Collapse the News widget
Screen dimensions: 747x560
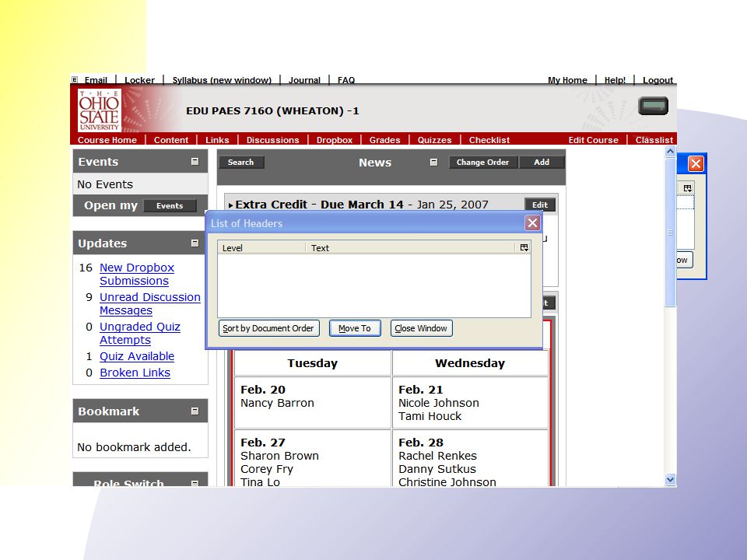point(433,163)
